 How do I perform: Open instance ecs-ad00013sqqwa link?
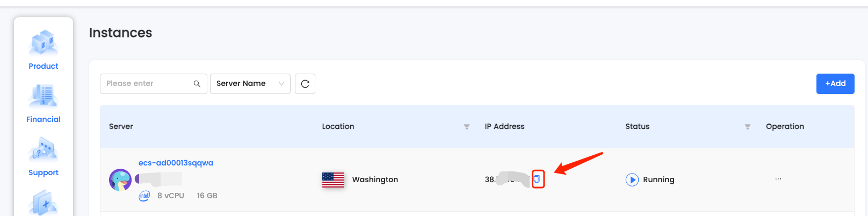(x=176, y=163)
